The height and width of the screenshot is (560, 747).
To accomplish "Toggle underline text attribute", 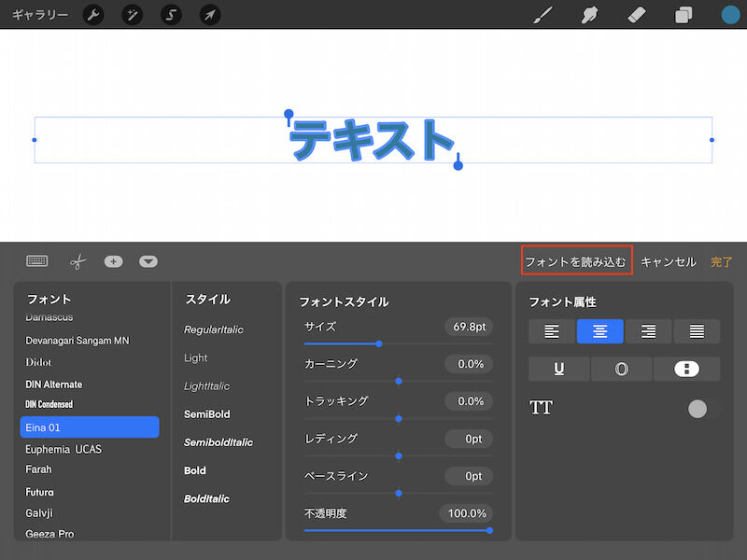I will pos(558,369).
